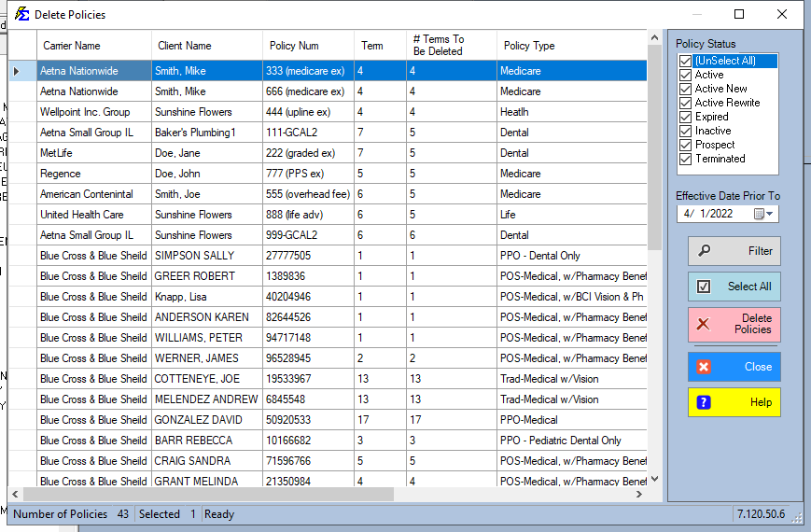Select policy 666 (medicare ex) cell

tap(308, 91)
